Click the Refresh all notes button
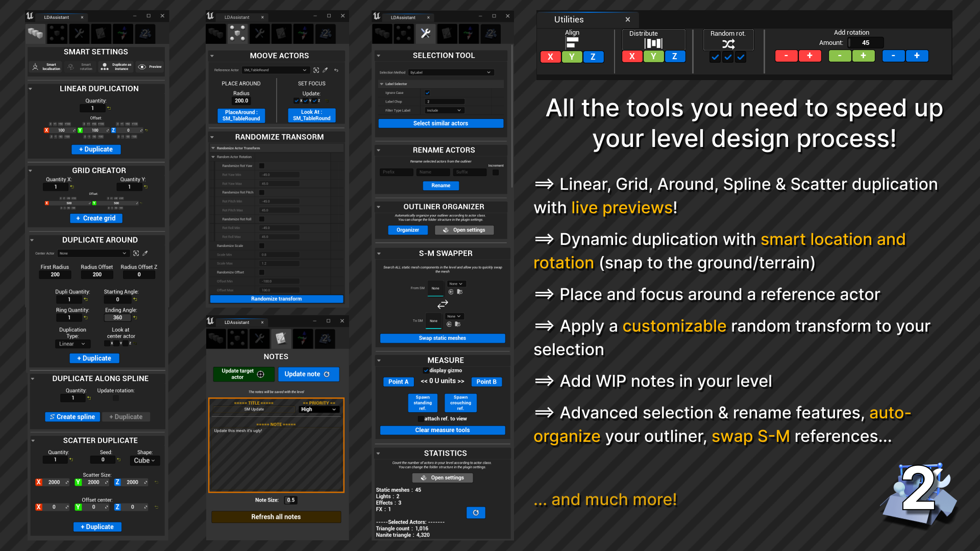The image size is (980, 551). (x=276, y=517)
